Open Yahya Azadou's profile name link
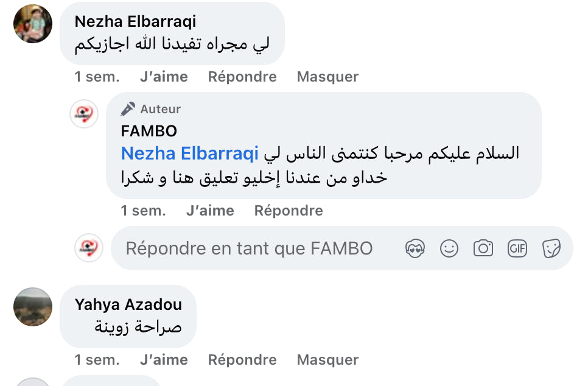This screenshot has height=386, width=588. [128, 304]
